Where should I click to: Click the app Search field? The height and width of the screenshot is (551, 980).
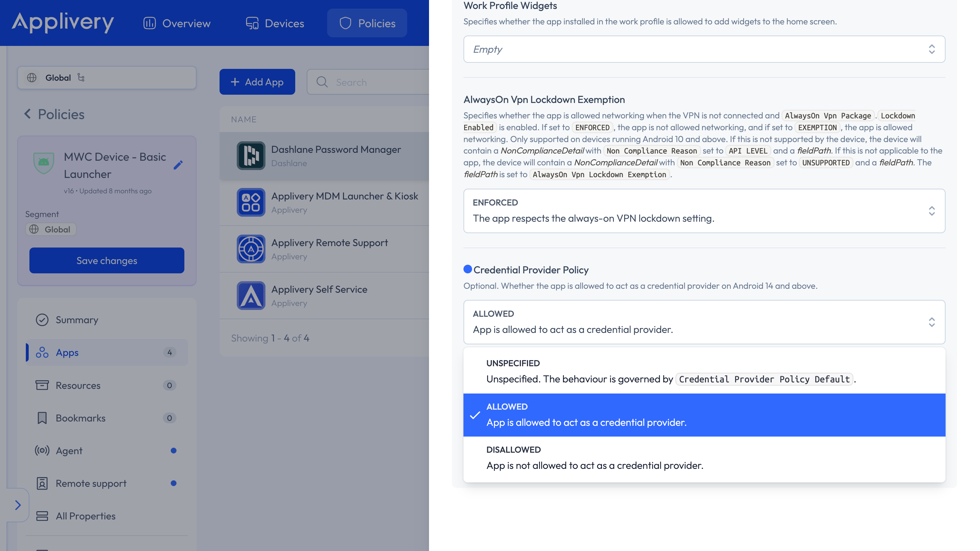tap(368, 82)
